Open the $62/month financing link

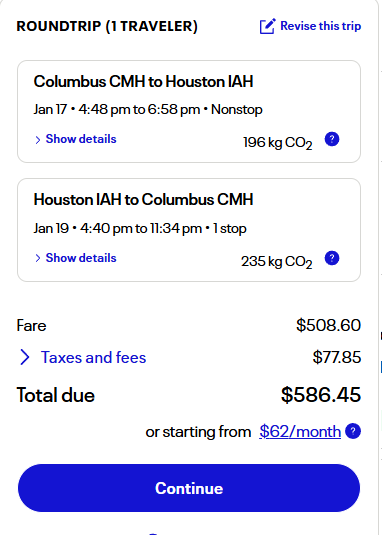click(x=300, y=432)
